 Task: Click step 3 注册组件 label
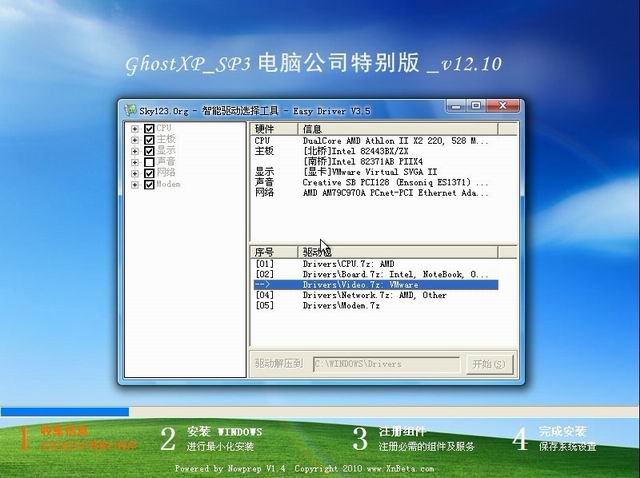402,431
